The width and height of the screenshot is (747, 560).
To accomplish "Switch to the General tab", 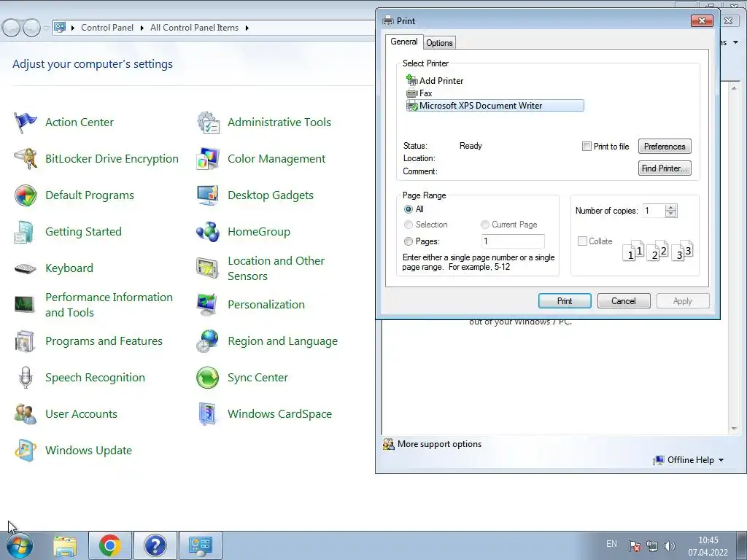I will [404, 42].
